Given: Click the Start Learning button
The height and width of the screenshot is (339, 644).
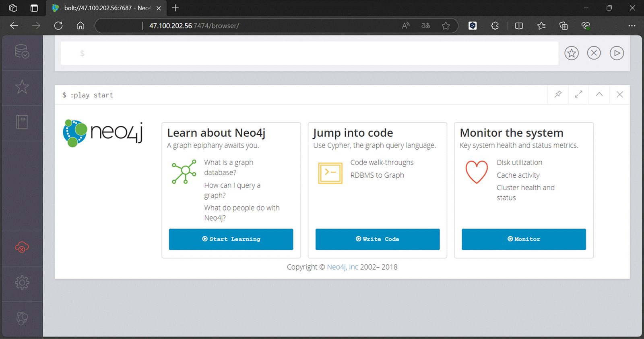Looking at the screenshot, I should (231, 239).
